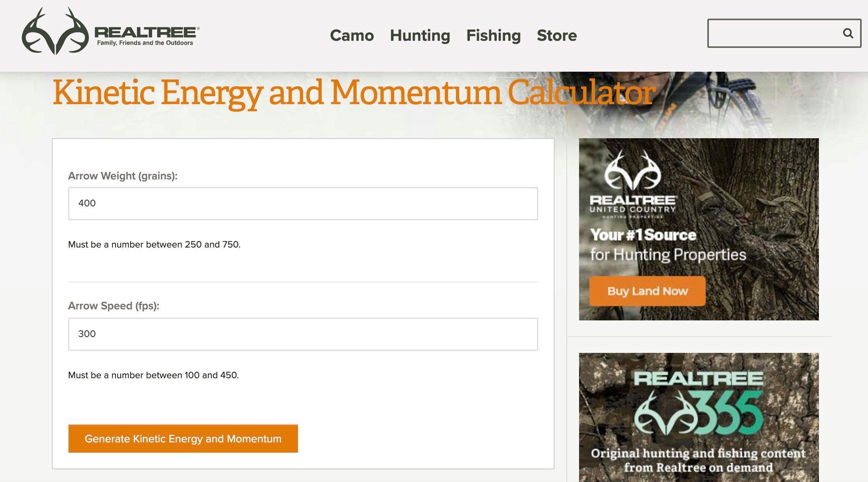Click the search magnifying glass icon
Viewport: 868px width, 482px height.
click(x=849, y=32)
